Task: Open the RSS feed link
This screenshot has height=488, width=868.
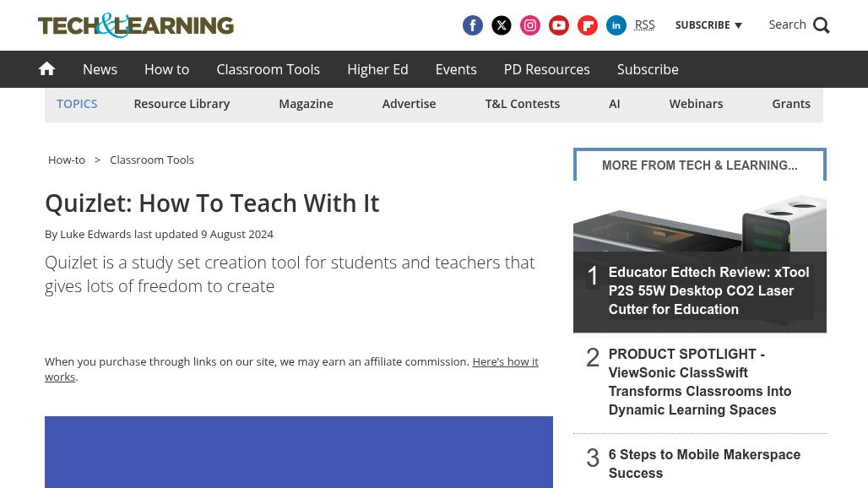Action: click(644, 24)
